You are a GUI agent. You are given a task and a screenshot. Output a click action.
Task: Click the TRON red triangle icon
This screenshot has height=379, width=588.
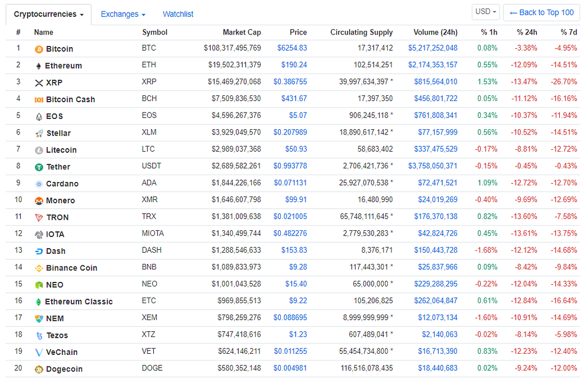(x=38, y=218)
